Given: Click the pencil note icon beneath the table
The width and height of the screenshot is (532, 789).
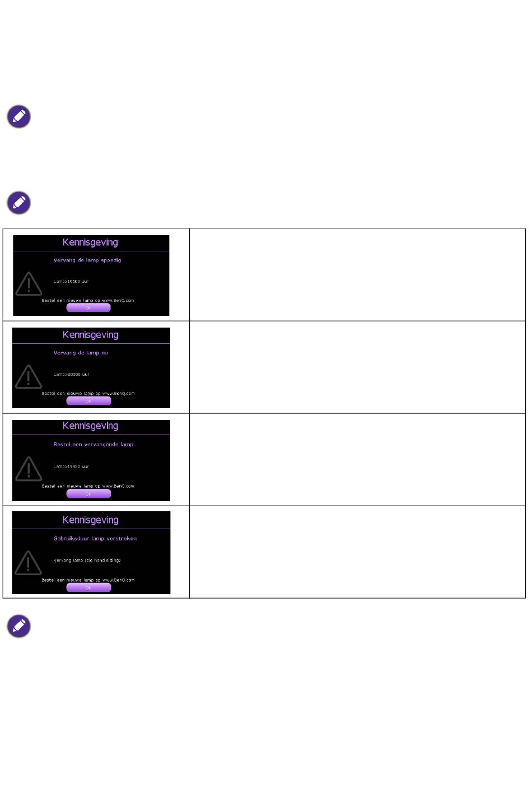Looking at the screenshot, I should click(x=18, y=626).
